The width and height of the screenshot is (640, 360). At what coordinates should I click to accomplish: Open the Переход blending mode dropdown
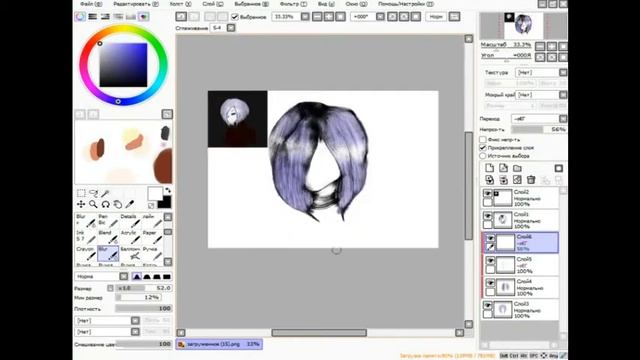click(563, 119)
